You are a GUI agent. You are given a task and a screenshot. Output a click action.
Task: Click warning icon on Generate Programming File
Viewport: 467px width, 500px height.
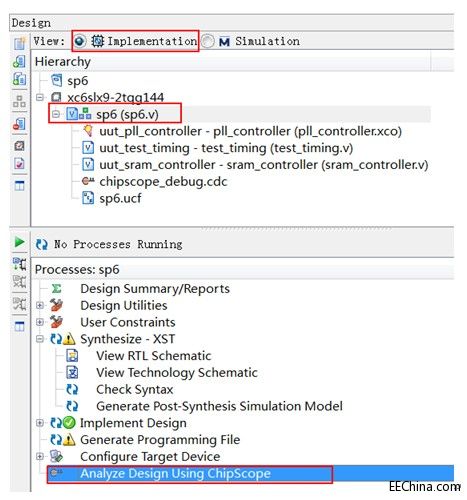pyautogui.click(x=69, y=440)
